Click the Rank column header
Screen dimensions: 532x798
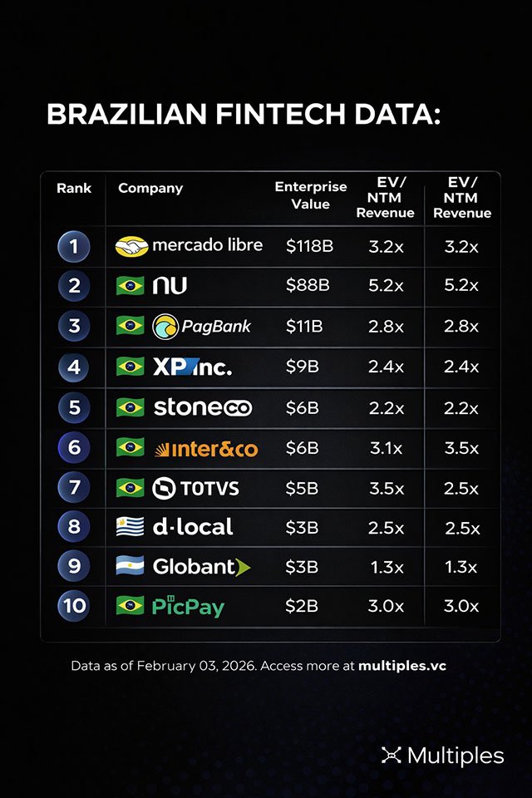74,188
